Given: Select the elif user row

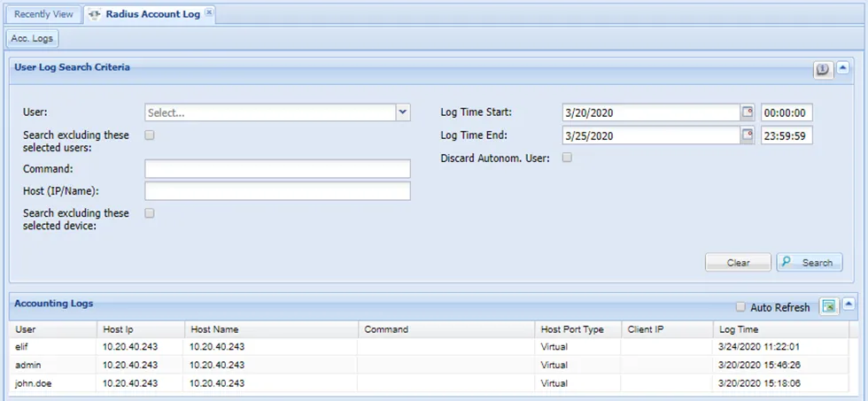Looking at the screenshot, I should pos(429,347).
